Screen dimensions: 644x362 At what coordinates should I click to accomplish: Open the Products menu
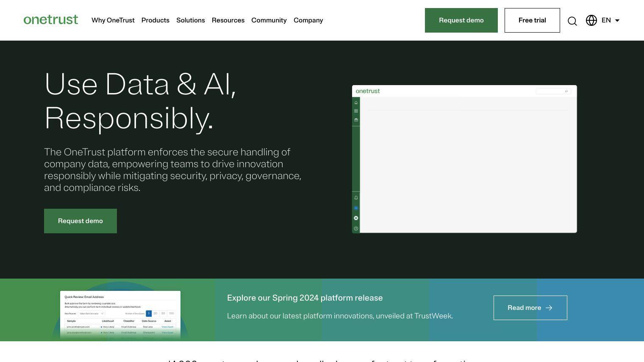(155, 20)
